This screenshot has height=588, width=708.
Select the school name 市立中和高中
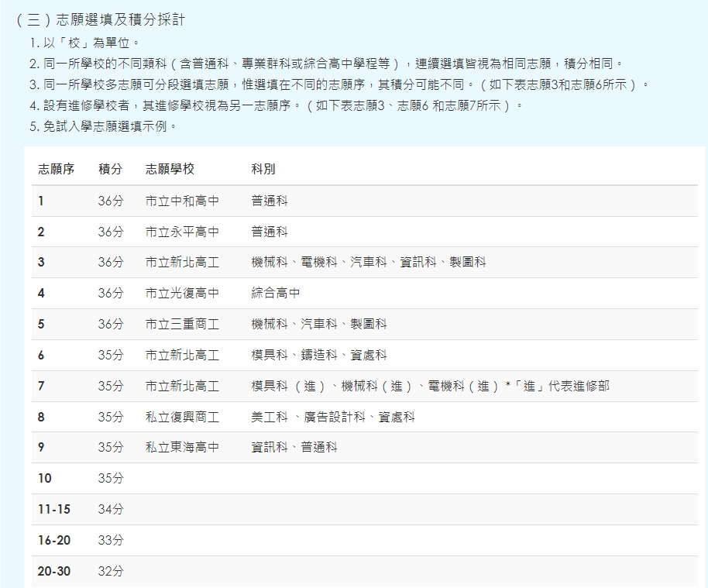point(182,201)
